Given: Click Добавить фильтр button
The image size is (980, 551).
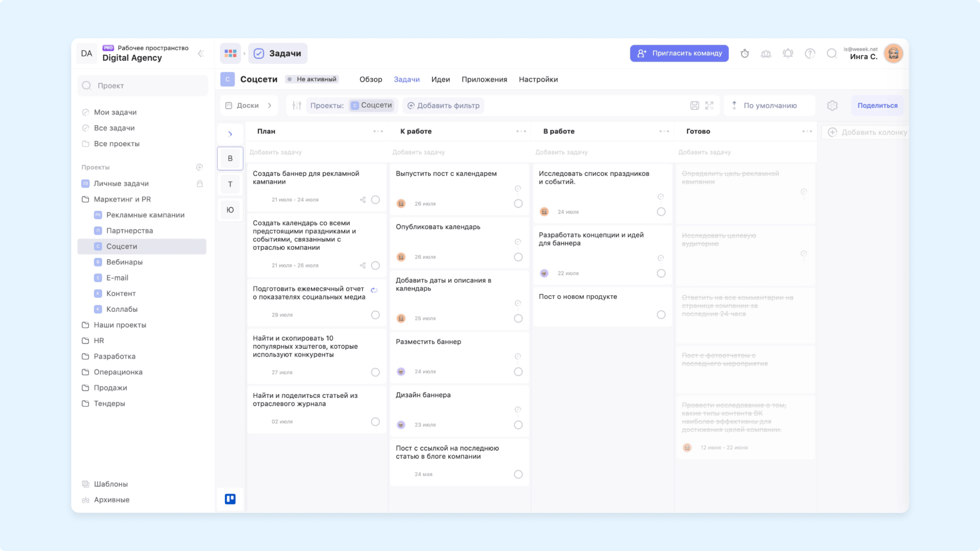Looking at the screenshot, I should [443, 105].
